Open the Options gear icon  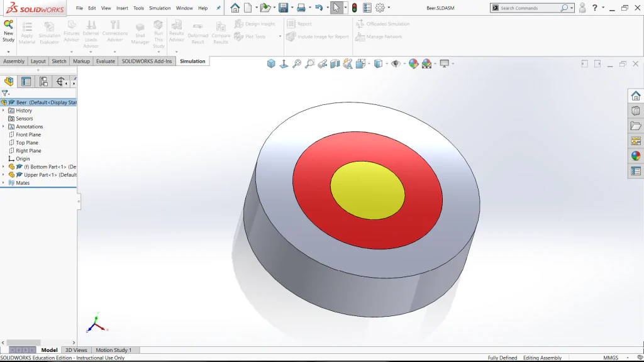click(x=380, y=8)
